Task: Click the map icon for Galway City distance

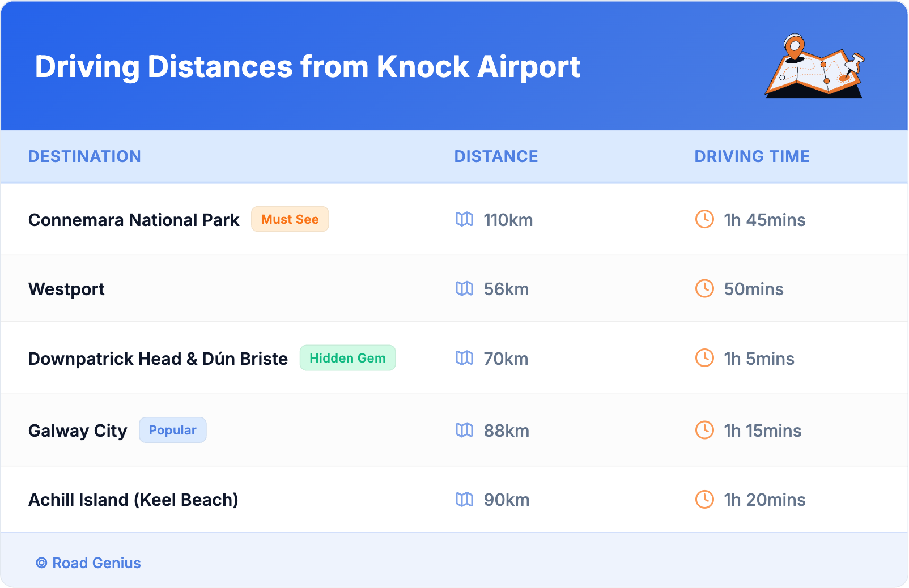Action: [465, 430]
